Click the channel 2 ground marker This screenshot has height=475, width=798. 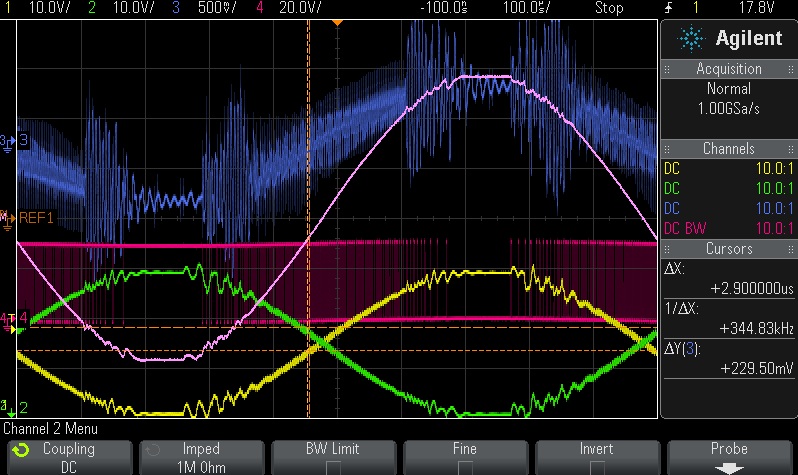tap(9, 408)
